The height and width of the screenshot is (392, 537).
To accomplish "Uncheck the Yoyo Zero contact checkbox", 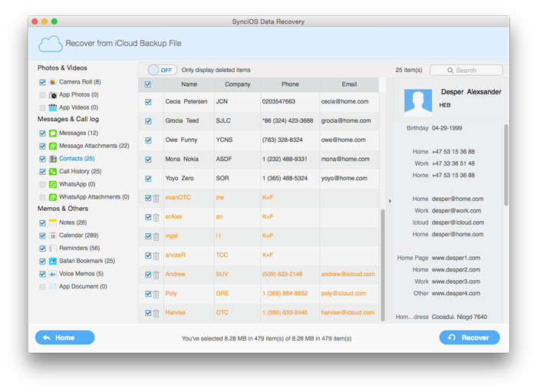I will (x=148, y=179).
